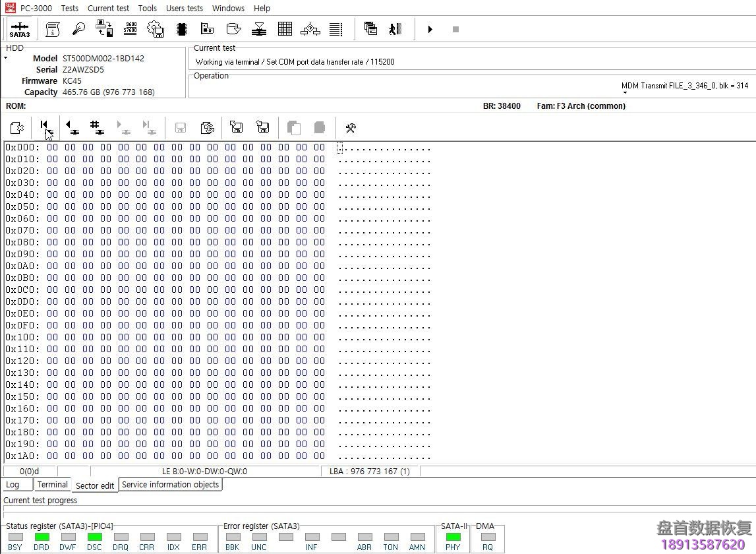
Task: Refresh the sector data view
Action: coord(208,127)
